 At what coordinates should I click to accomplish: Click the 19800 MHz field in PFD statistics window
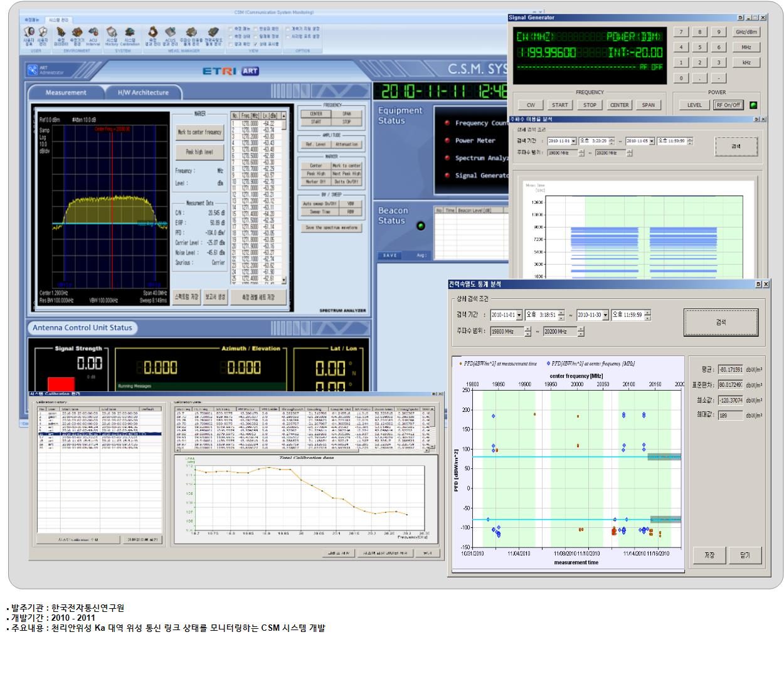(507, 331)
